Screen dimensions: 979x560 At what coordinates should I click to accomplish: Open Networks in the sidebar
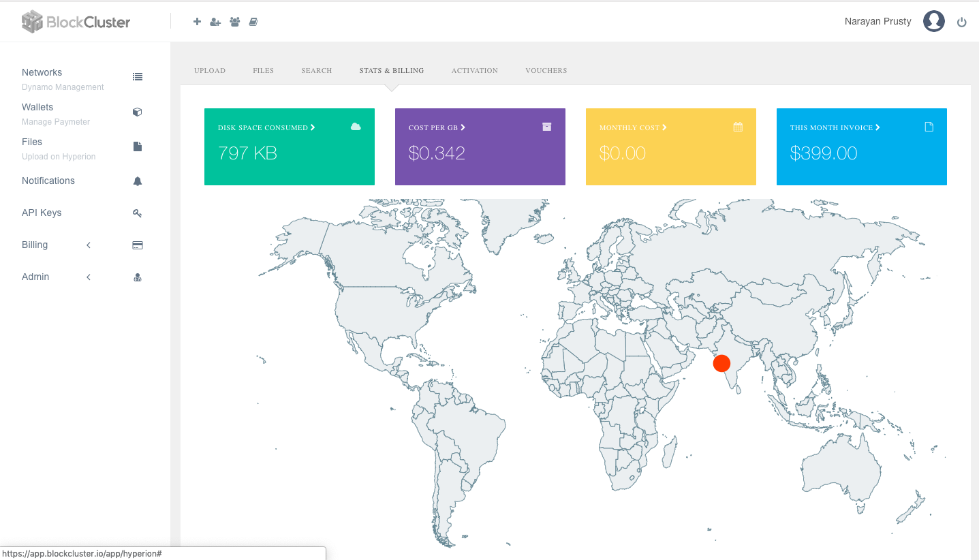coord(42,72)
